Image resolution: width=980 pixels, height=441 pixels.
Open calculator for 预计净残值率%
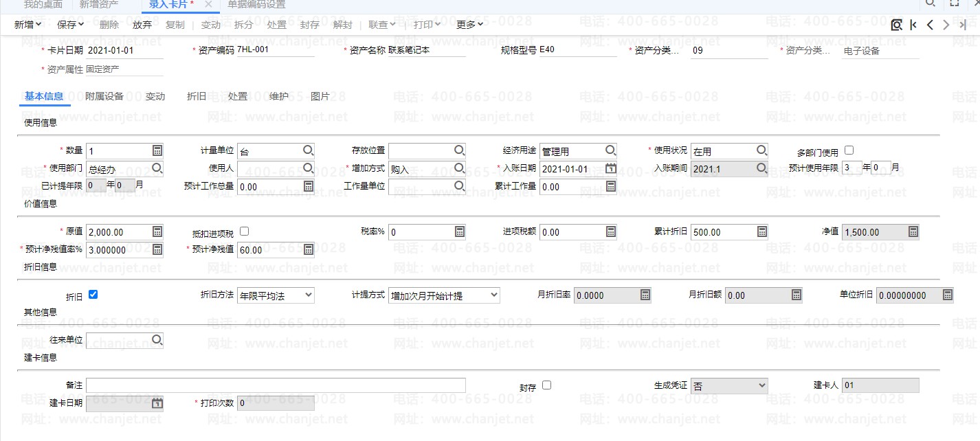[x=157, y=249]
